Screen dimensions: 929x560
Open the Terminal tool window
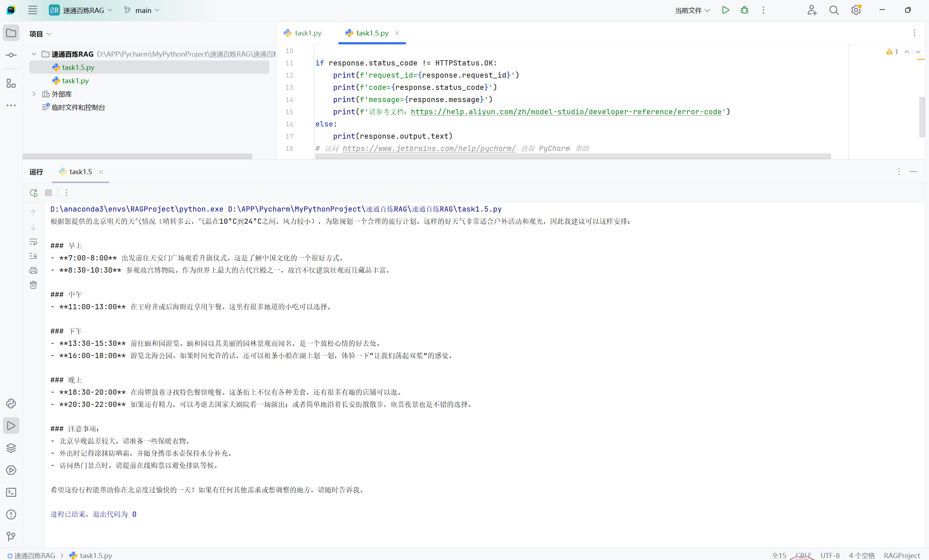click(11, 493)
